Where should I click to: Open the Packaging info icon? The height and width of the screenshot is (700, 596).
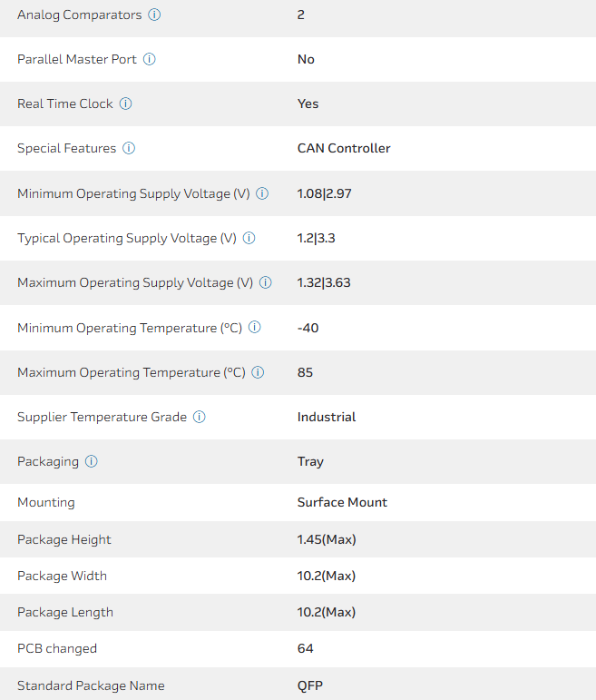(92, 461)
